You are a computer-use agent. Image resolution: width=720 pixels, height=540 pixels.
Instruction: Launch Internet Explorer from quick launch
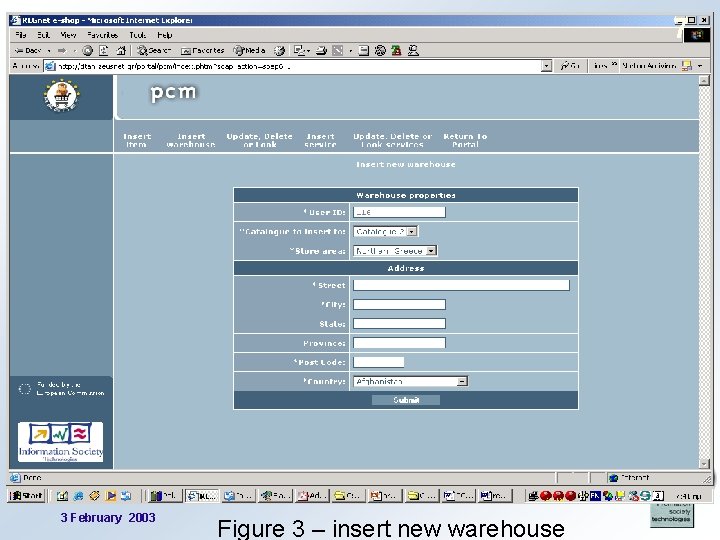78,496
